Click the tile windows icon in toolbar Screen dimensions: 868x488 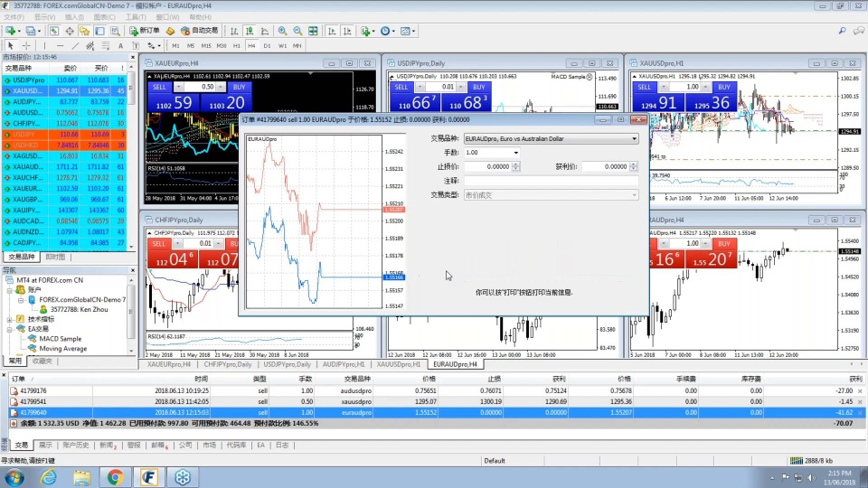click(x=315, y=31)
